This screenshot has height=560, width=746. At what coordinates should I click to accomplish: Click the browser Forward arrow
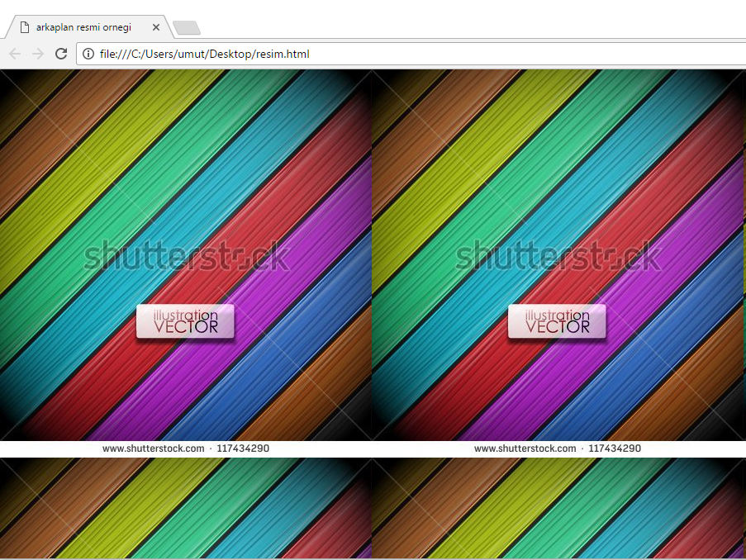38,54
